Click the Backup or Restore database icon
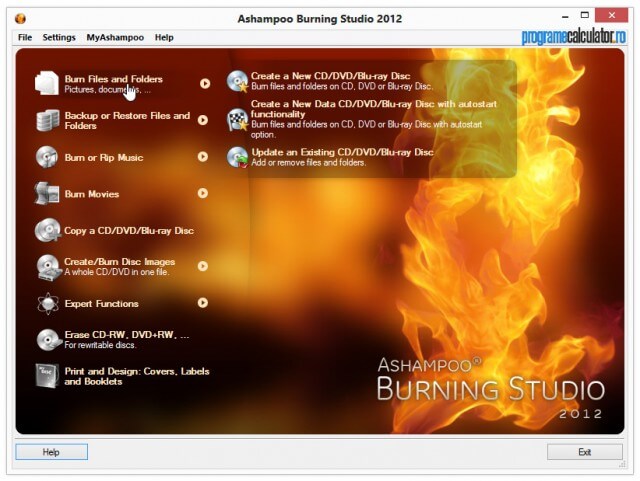The image size is (640, 481). coord(47,120)
